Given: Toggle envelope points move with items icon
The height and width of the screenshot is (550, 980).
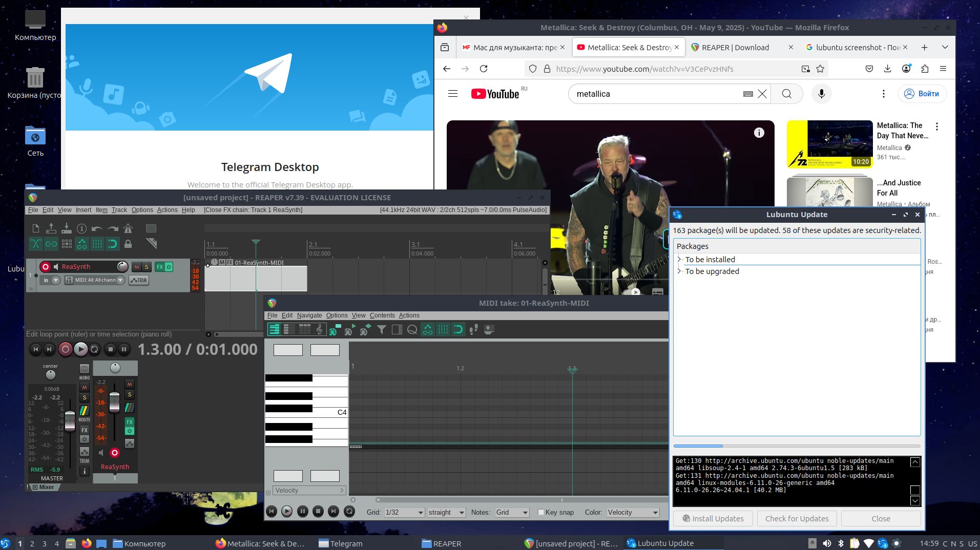Looking at the screenshot, I should pyautogui.click(x=81, y=244).
